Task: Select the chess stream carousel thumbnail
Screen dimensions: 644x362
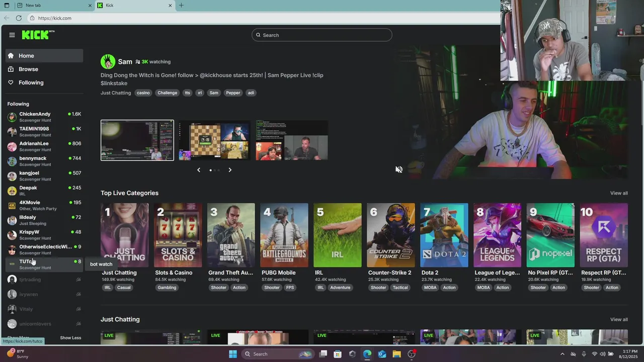Action: (x=214, y=140)
